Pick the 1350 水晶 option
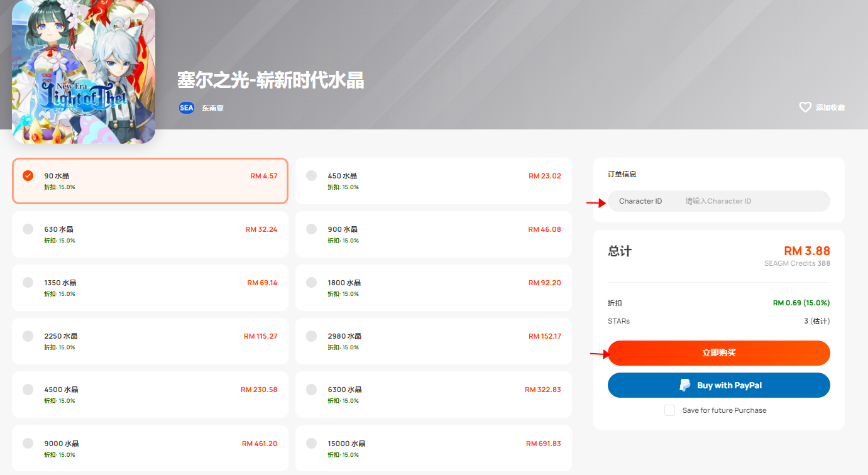 (150, 288)
